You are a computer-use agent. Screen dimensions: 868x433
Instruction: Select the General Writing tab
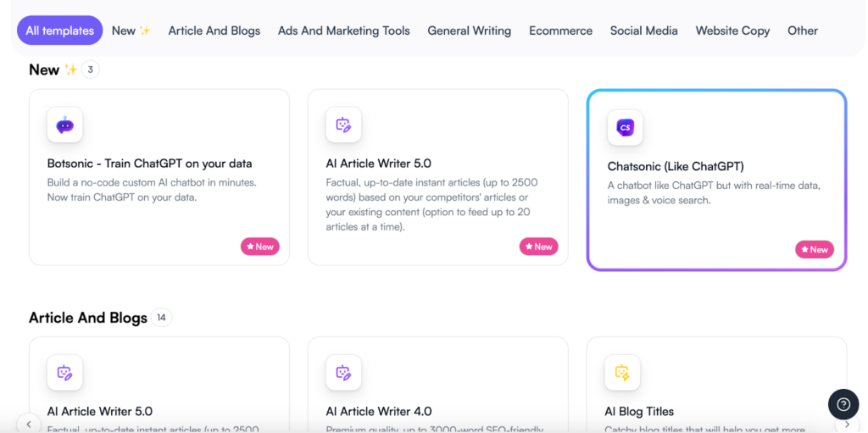point(470,31)
